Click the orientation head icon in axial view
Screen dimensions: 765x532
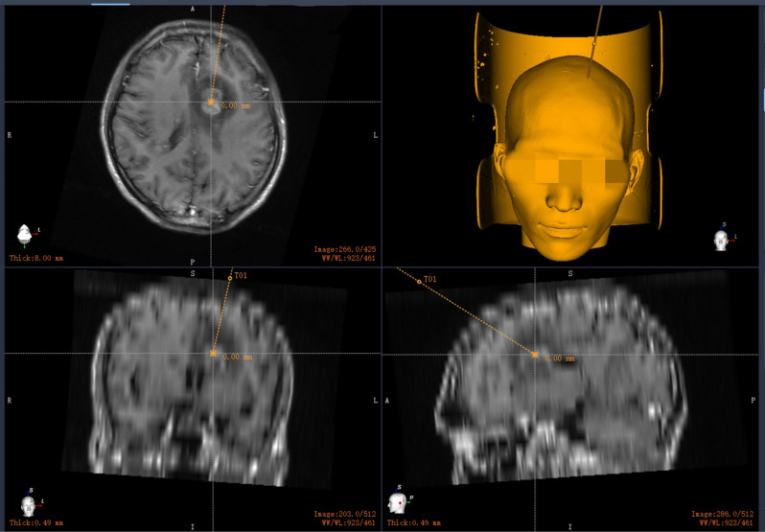pyautogui.click(x=24, y=235)
